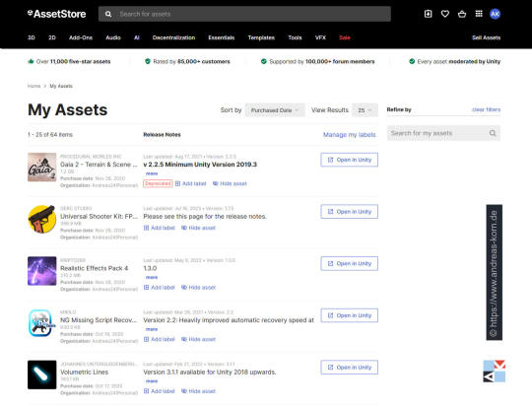Open the apps grid icon
The height and width of the screenshot is (409, 532).
(x=479, y=14)
